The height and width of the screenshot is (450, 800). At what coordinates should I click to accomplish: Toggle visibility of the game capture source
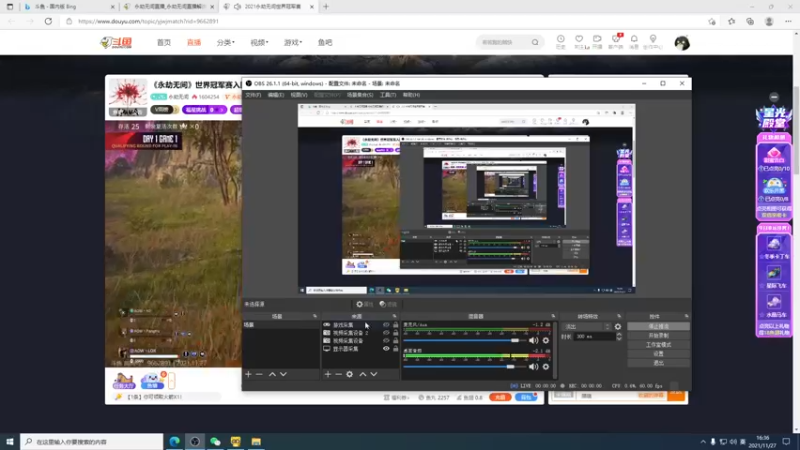point(386,324)
